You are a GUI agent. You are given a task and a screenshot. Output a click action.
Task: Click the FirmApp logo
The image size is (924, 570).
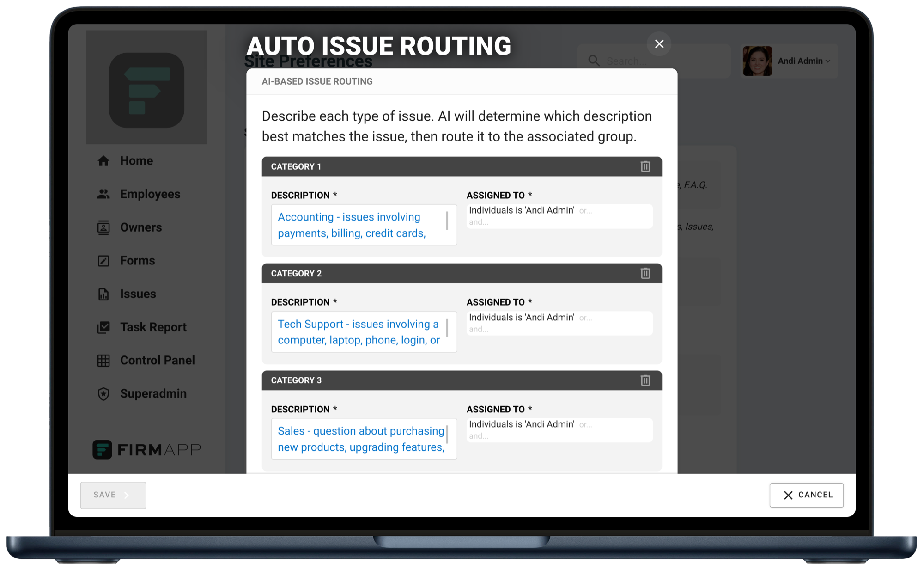click(x=148, y=449)
